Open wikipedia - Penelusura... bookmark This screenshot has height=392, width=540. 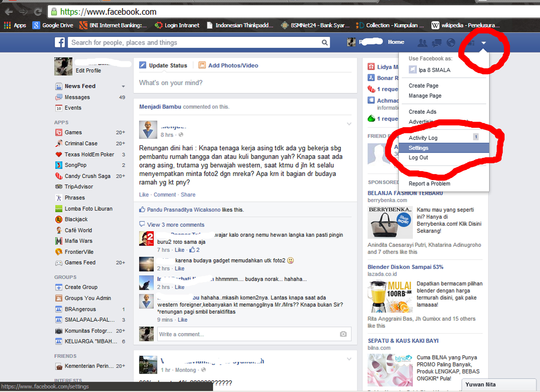point(466,25)
